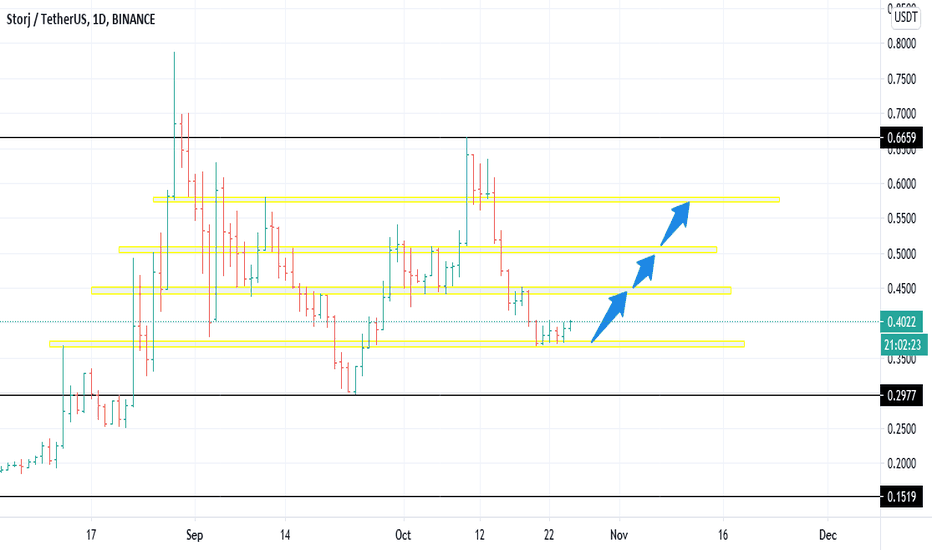Click the Oct label on time axis
The height and width of the screenshot is (550, 932).
point(403,535)
